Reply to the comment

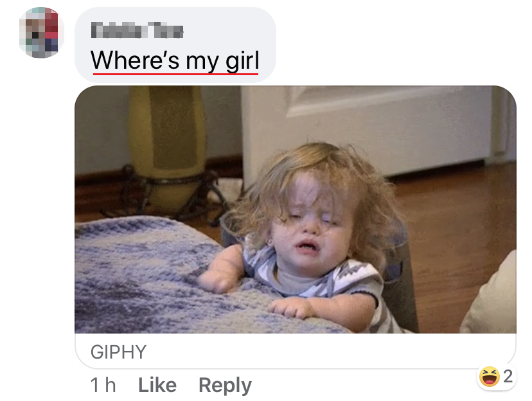[x=225, y=386]
